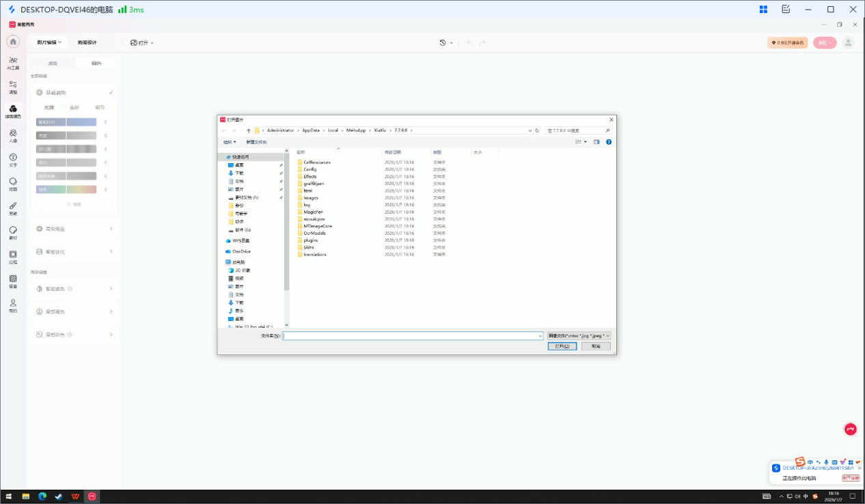Screen dimensions: 865x504
Task: Click the Meitu XiuXiu taskbar icon
Action: [92, 497]
